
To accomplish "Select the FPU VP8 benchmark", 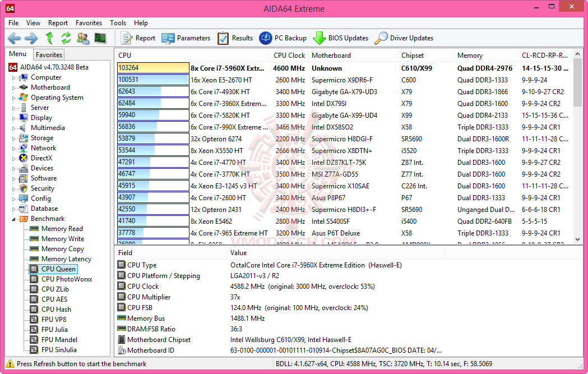I will 54,320.
